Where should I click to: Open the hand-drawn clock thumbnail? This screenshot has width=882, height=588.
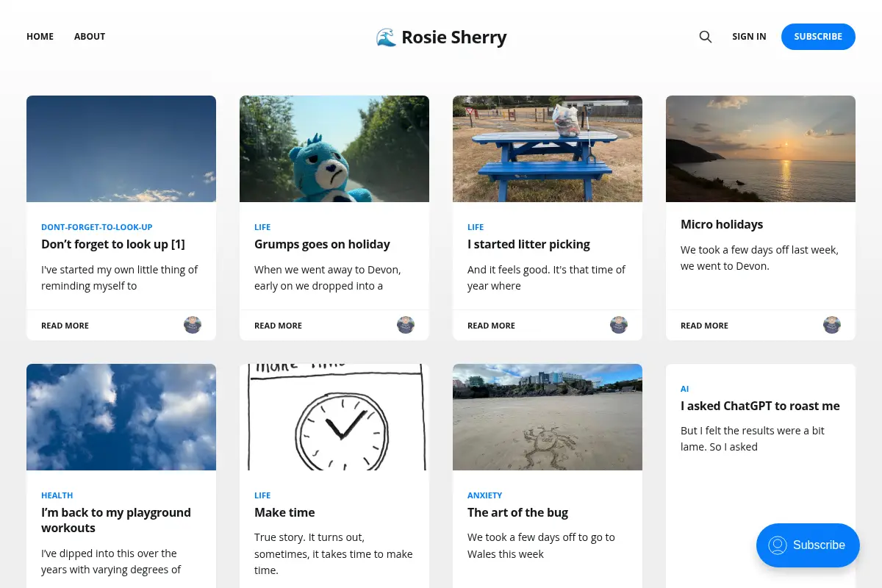pyautogui.click(x=334, y=417)
